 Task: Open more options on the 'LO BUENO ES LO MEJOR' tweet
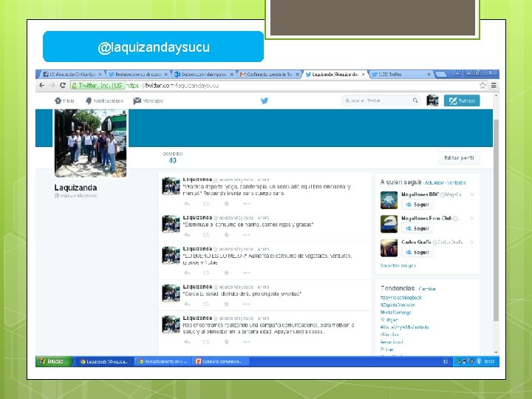pos(247,273)
